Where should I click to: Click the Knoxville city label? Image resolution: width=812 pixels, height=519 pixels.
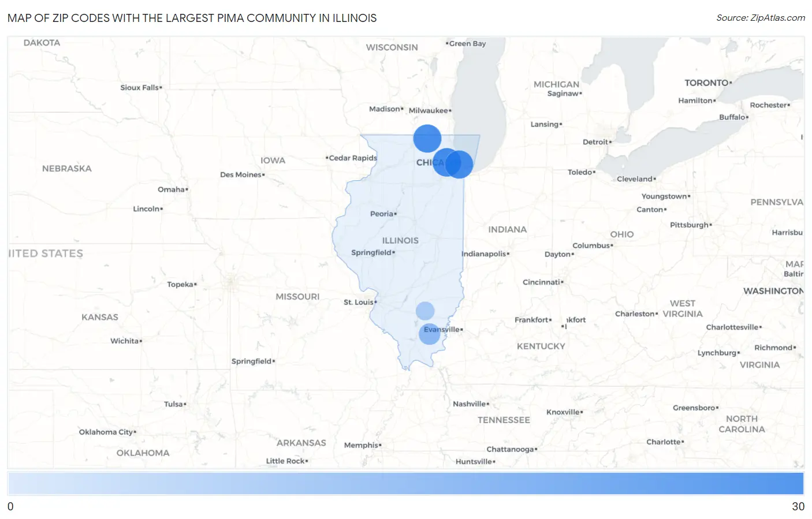click(564, 412)
